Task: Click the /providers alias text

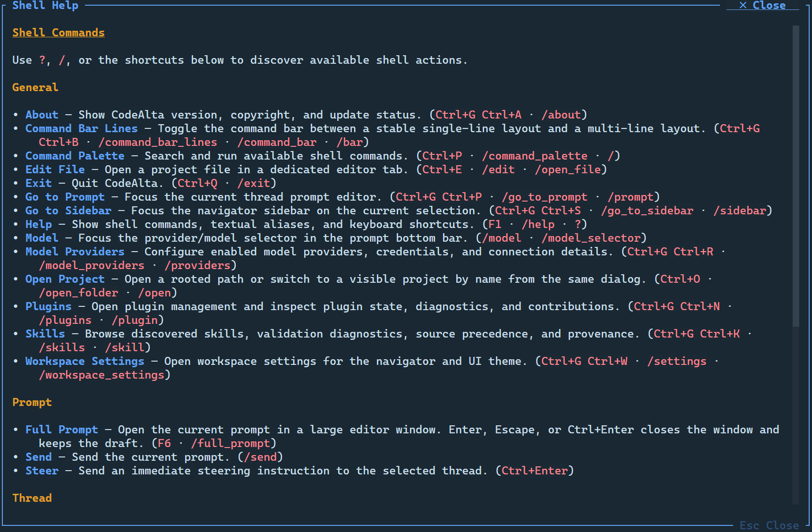Action: click(x=197, y=265)
